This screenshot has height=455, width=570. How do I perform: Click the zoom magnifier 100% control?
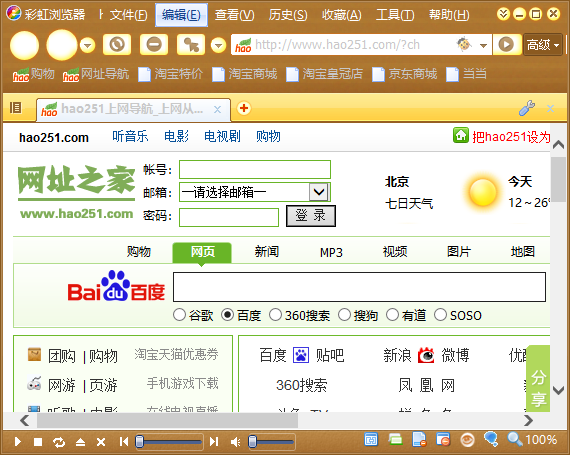point(532,439)
